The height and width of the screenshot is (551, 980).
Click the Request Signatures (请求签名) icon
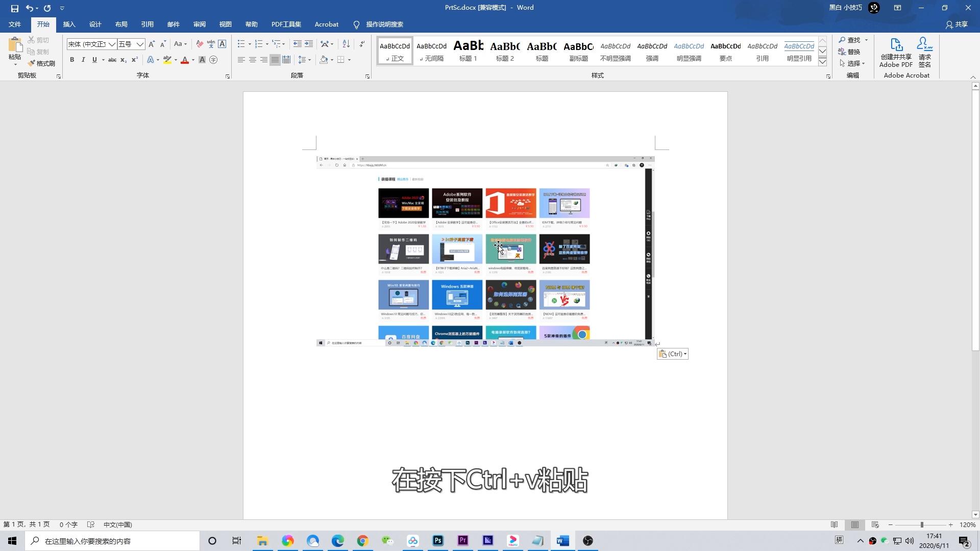(924, 51)
